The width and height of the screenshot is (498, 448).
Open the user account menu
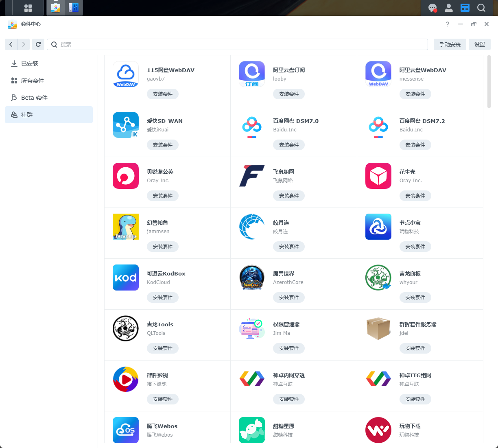click(x=449, y=8)
